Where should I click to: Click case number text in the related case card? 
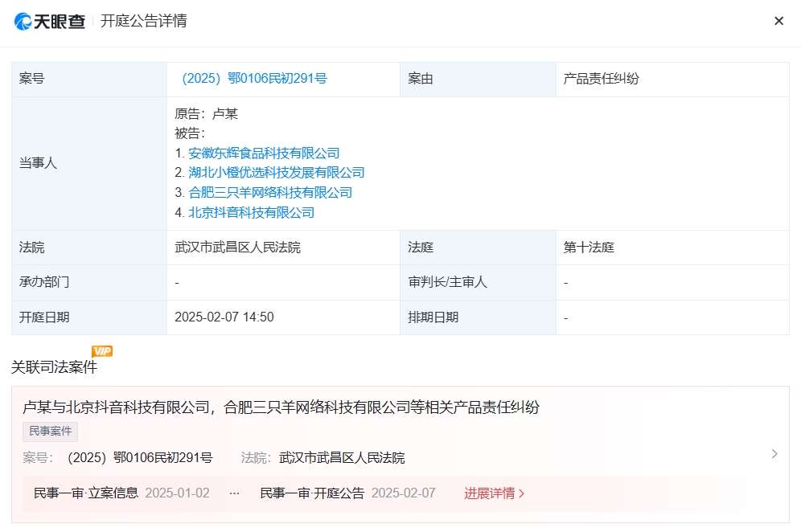pyautogui.click(x=140, y=458)
